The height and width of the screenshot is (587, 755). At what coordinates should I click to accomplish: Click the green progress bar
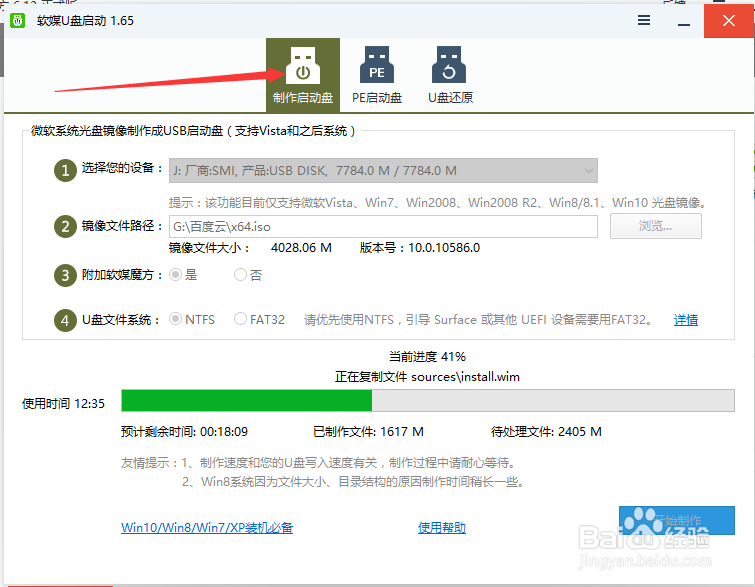click(x=428, y=401)
